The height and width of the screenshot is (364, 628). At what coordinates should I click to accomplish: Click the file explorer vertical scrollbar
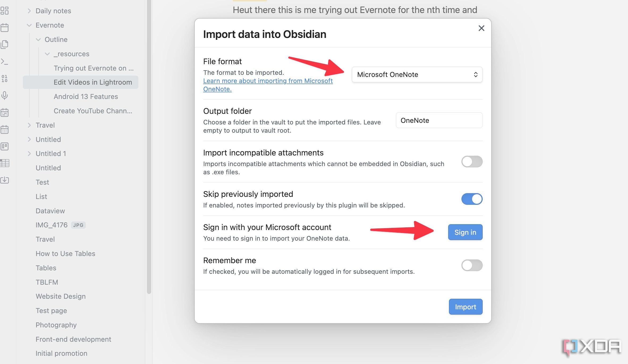(149, 147)
